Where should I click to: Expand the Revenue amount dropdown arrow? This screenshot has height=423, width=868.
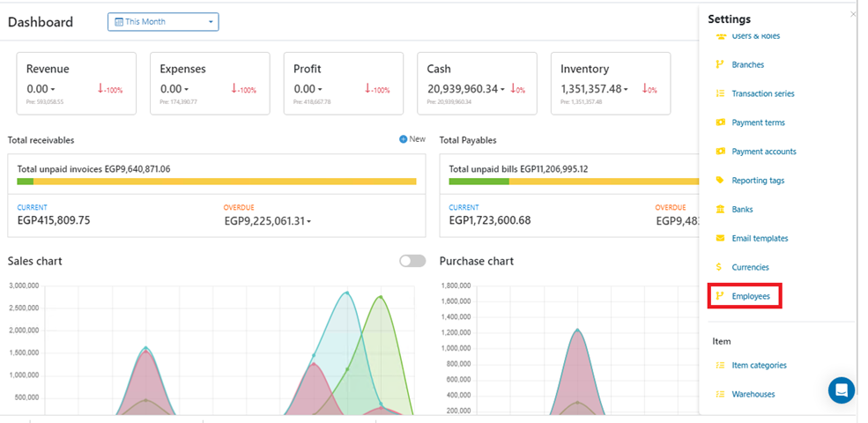(x=53, y=90)
